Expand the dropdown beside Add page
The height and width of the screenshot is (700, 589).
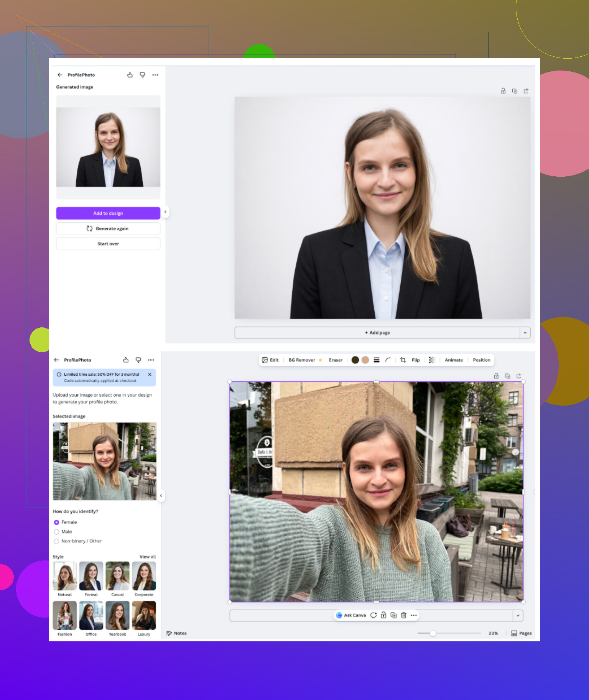coord(525,333)
